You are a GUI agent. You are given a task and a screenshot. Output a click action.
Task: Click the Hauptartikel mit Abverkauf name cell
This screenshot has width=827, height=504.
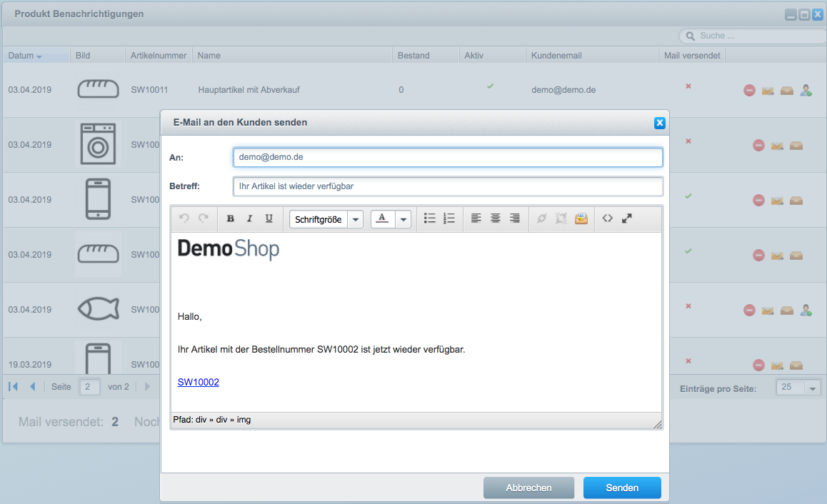249,90
